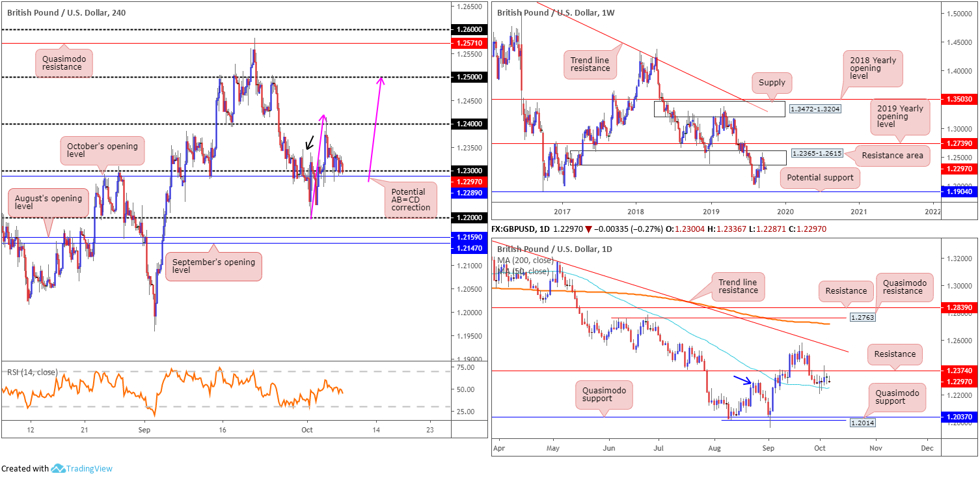This screenshot has width=980, height=478.
Task: Click the 'Quasimodo resistance' callout on daily chart
Action: coord(906,286)
